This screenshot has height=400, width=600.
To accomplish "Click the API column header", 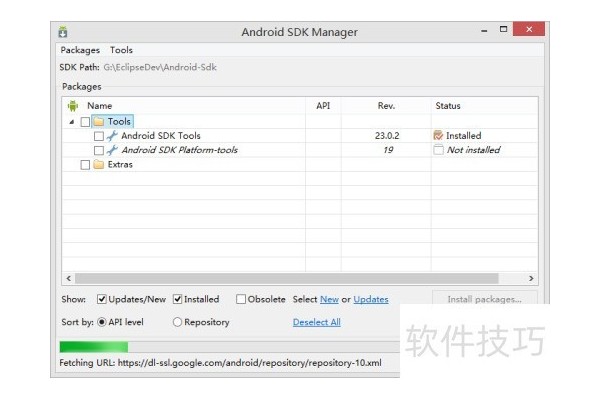I will pyautogui.click(x=323, y=106).
